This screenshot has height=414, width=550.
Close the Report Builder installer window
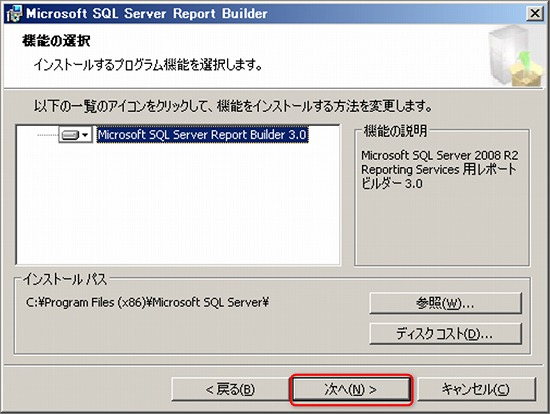(x=535, y=14)
